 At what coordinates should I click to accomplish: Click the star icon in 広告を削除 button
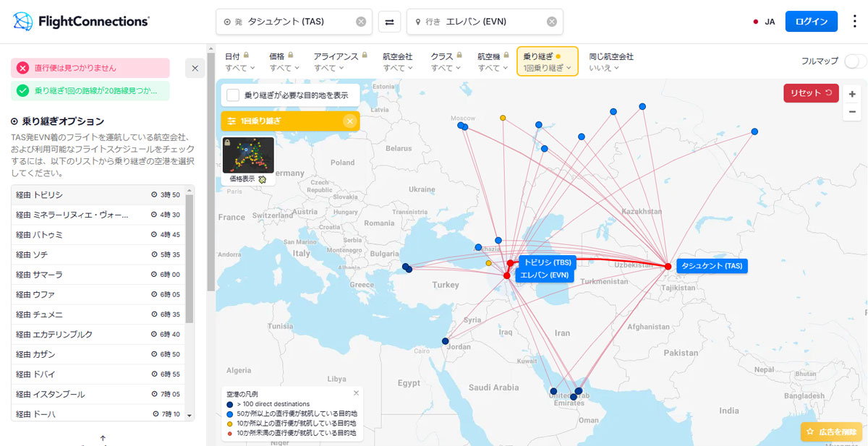810,432
